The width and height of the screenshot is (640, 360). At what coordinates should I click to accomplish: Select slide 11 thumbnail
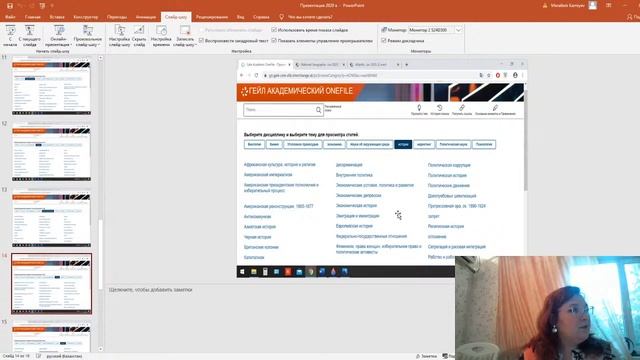point(51,86)
